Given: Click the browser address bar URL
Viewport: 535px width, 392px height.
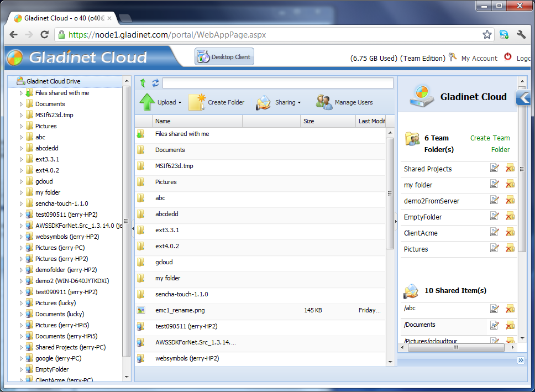Looking at the screenshot, I should pyautogui.click(x=167, y=34).
